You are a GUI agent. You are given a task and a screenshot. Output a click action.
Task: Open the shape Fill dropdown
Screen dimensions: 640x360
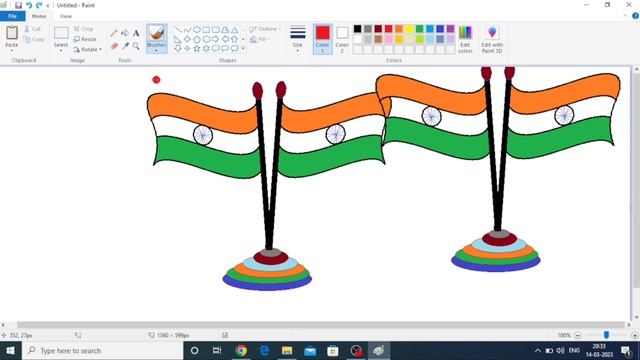(x=260, y=40)
